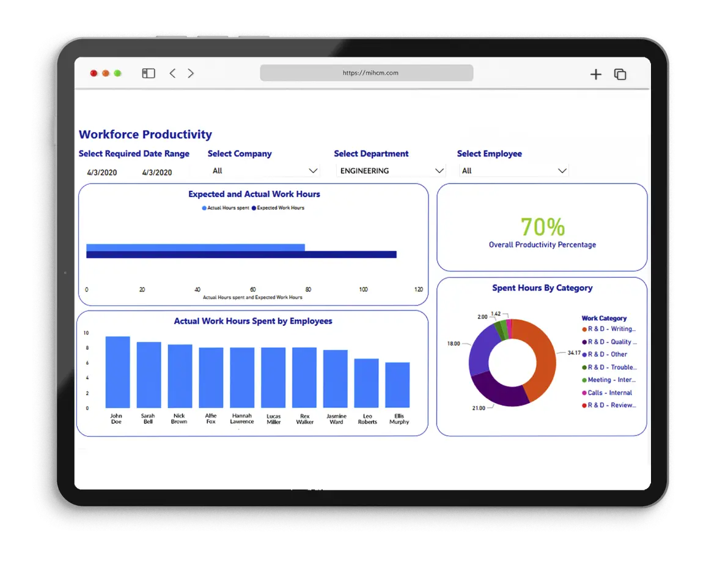Go back with the left arrow
The height and width of the screenshot is (570, 728).
click(172, 73)
